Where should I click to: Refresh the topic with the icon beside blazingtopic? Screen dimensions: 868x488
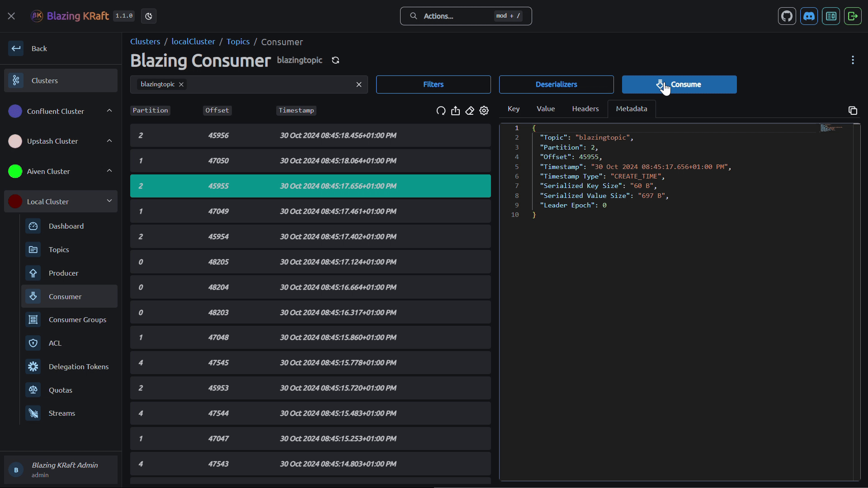[335, 61]
